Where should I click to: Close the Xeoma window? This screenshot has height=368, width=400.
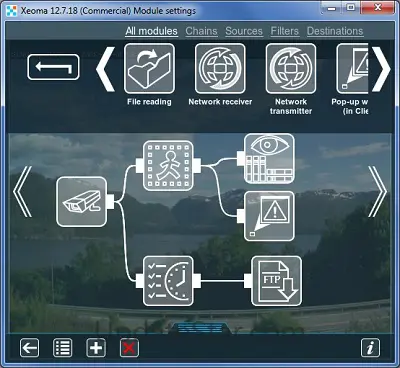[x=377, y=8]
